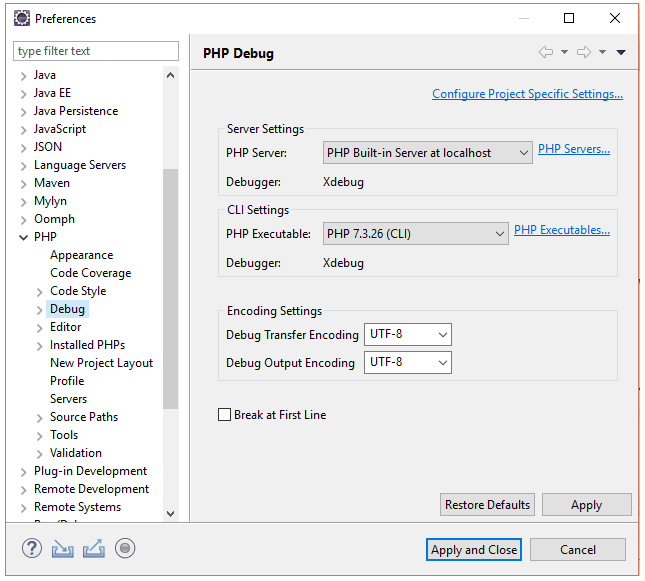This screenshot has height=581, width=645.
Task: Click the Restore Defaults button
Action: click(487, 504)
